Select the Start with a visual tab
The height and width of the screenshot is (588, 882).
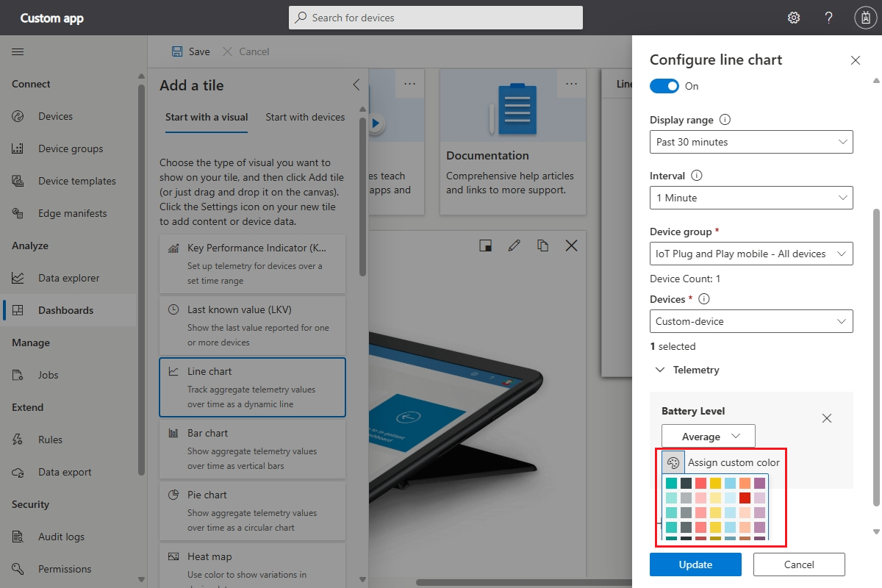(x=207, y=117)
